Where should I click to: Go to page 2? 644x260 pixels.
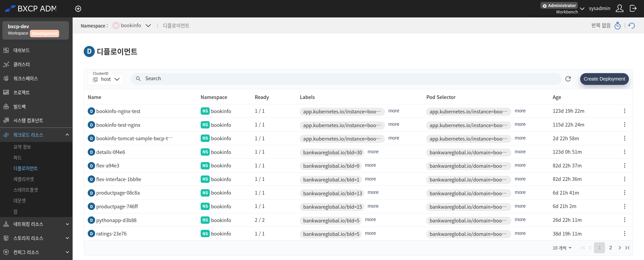point(610,248)
